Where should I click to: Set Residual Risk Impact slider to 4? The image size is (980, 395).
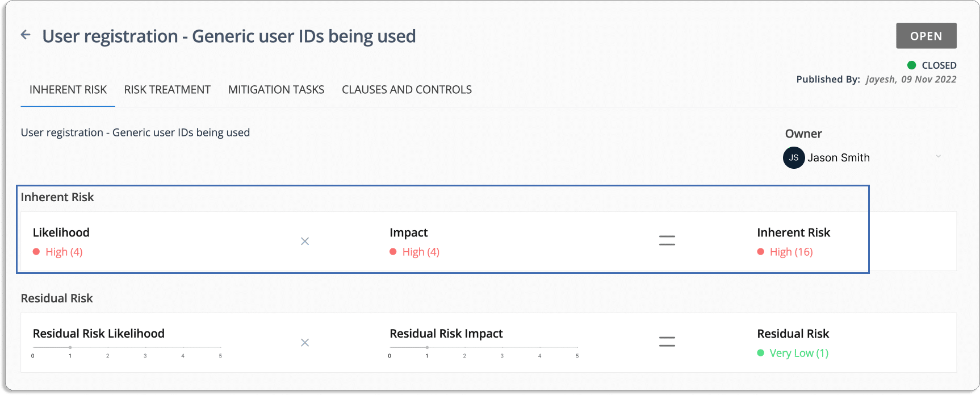click(x=539, y=347)
